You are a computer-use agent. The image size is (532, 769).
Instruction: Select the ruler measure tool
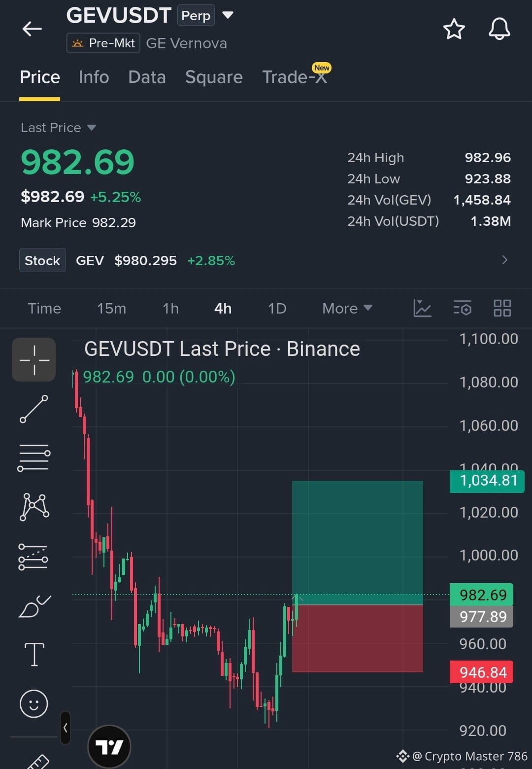[37, 762]
